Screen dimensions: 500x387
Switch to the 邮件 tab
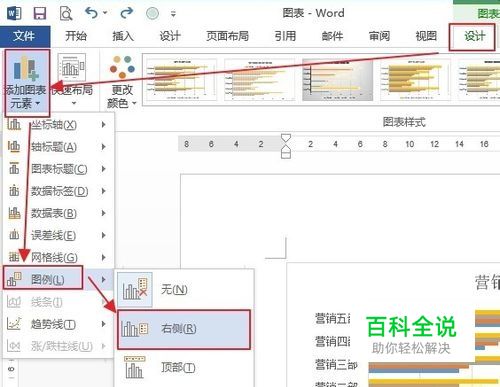(332, 36)
